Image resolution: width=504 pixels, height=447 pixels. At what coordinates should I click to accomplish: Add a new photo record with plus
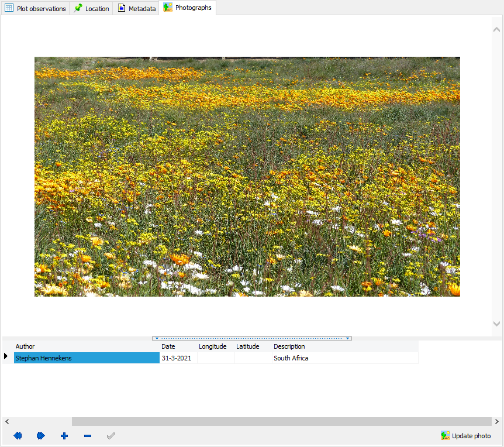coord(64,436)
